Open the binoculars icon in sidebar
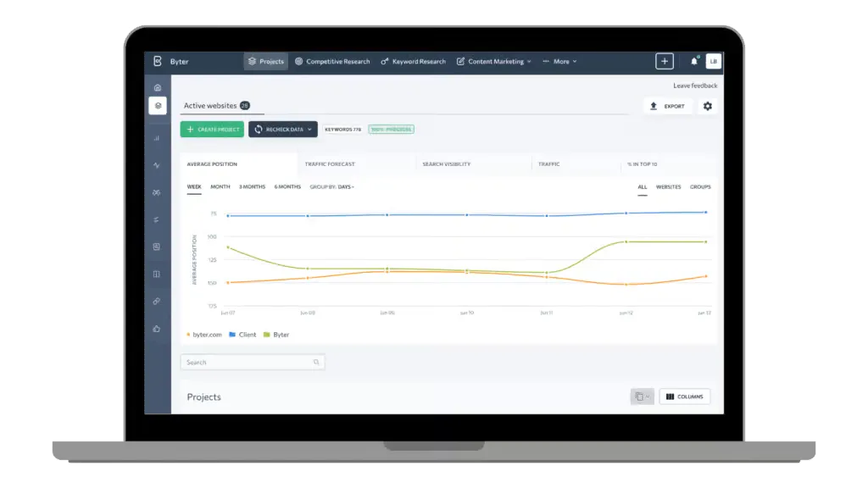Image resolution: width=868 pixels, height=488 pixels. point(157,192)
